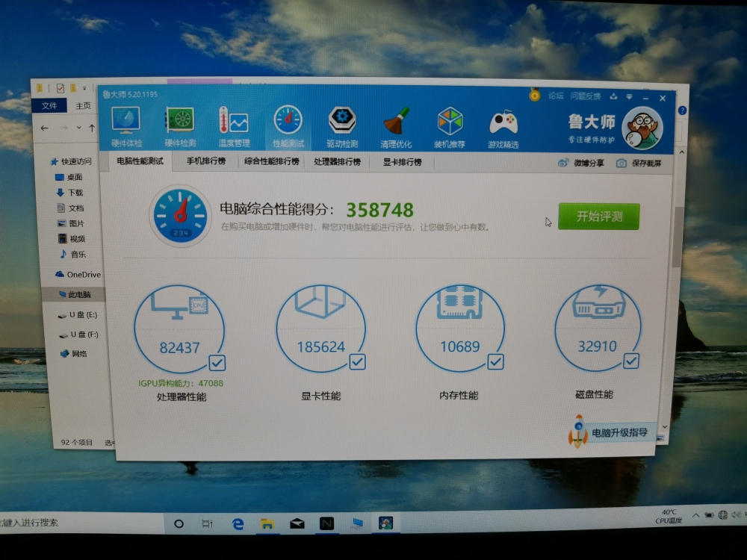The width and height of the screenshot is (747, 560).
Task: Click the overall score 358748
Action: (379, 210)
